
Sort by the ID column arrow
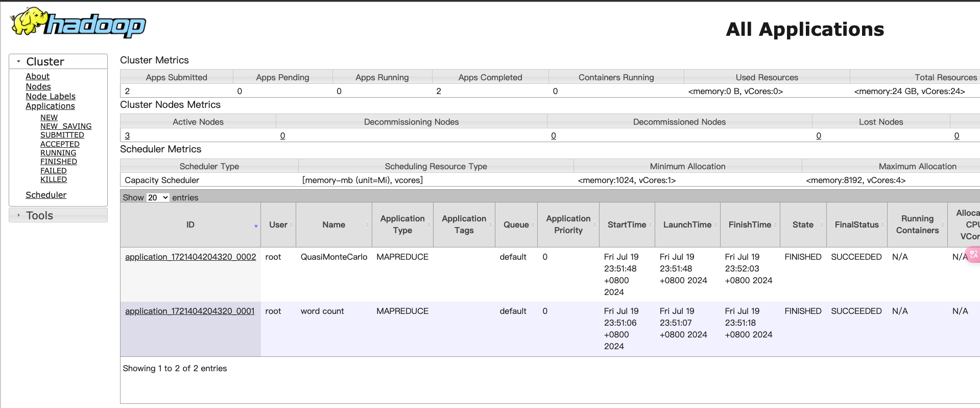coord(256,226)
